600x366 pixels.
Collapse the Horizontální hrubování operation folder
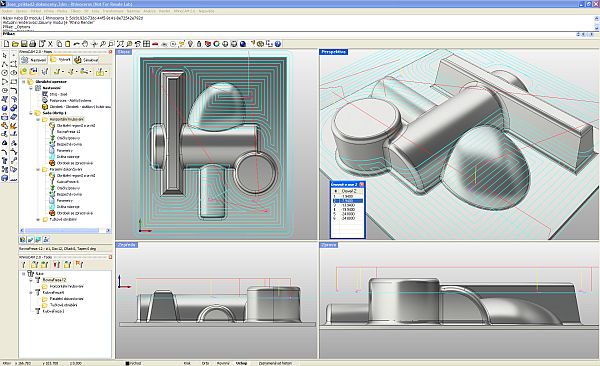38,119
